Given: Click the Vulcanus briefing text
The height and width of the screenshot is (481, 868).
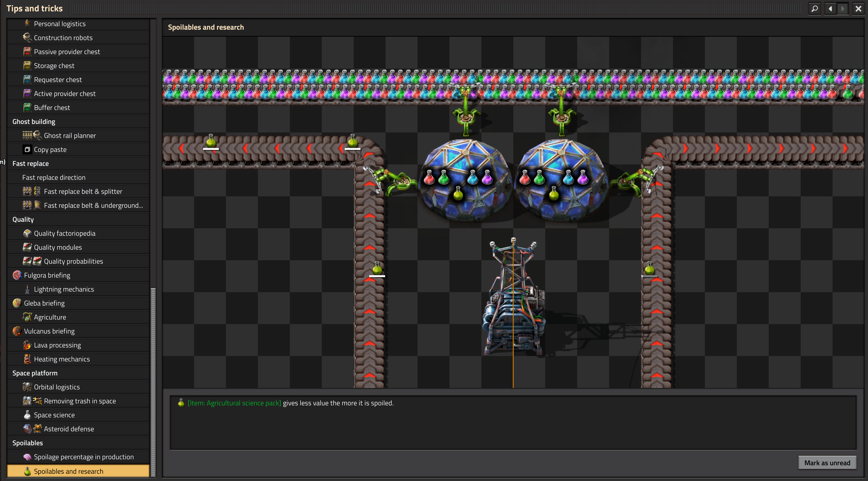Looking at the screenshot, I should click(49, 331).
